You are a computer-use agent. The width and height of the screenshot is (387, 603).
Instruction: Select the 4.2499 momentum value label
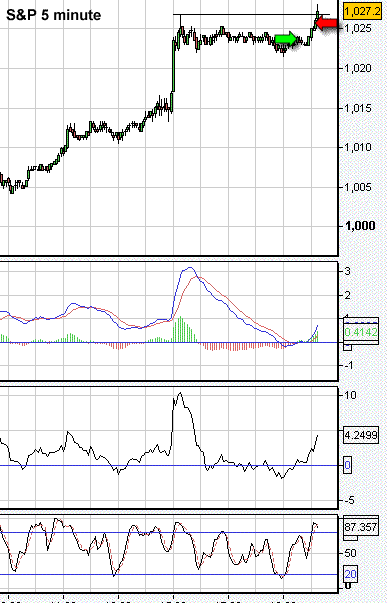(x=361, y=436)
